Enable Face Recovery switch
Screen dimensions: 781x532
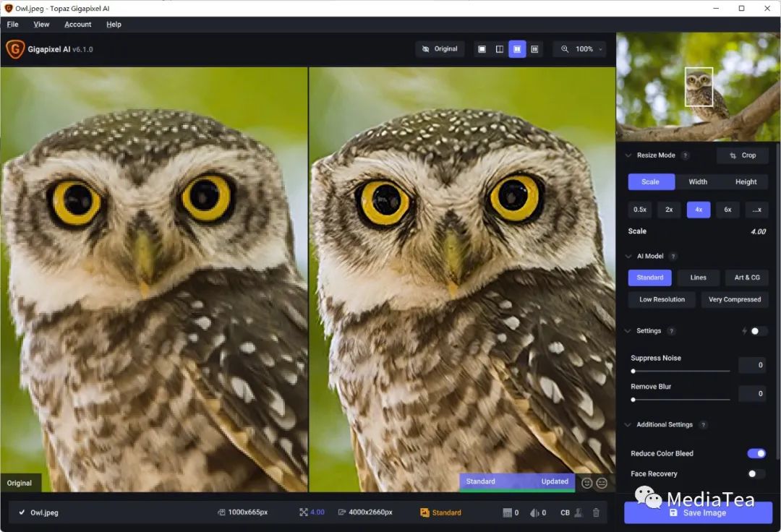click(756, 473)
